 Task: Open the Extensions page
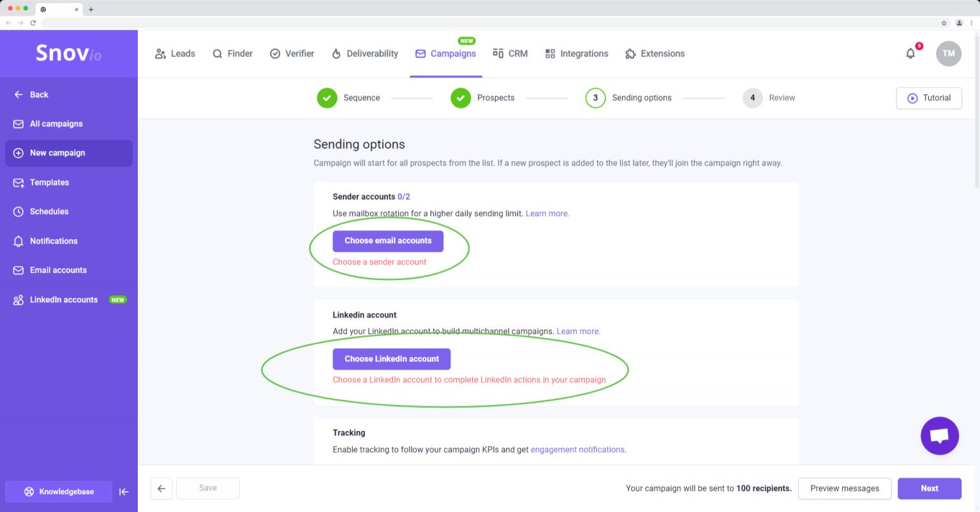pos(655,54)
